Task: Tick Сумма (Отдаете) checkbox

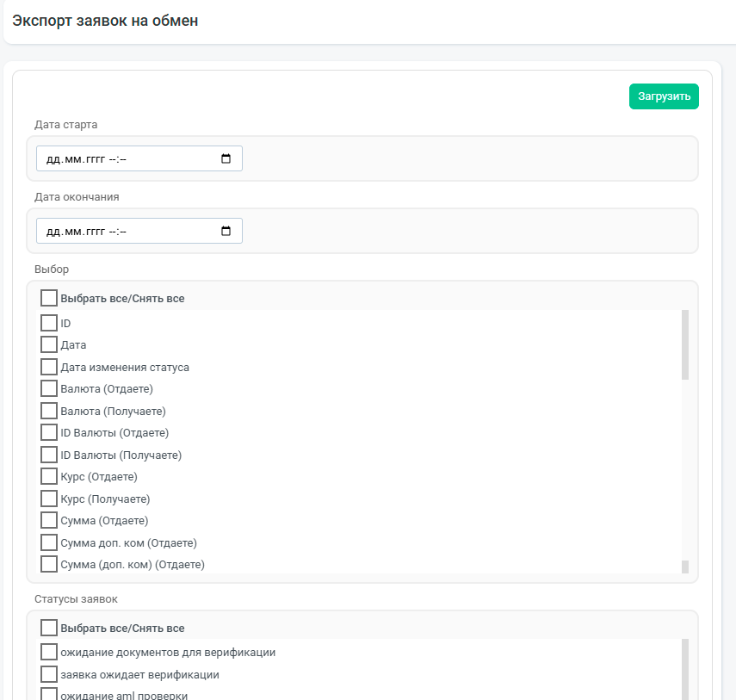Action: click(49, 520)
